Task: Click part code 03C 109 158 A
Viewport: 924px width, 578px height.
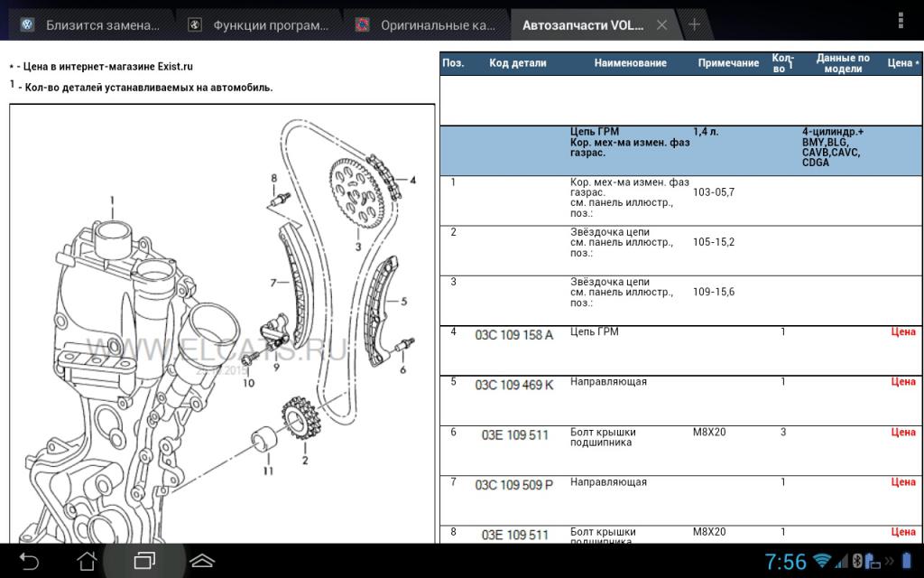Action: pyautogui.click(x=513, y=335)
